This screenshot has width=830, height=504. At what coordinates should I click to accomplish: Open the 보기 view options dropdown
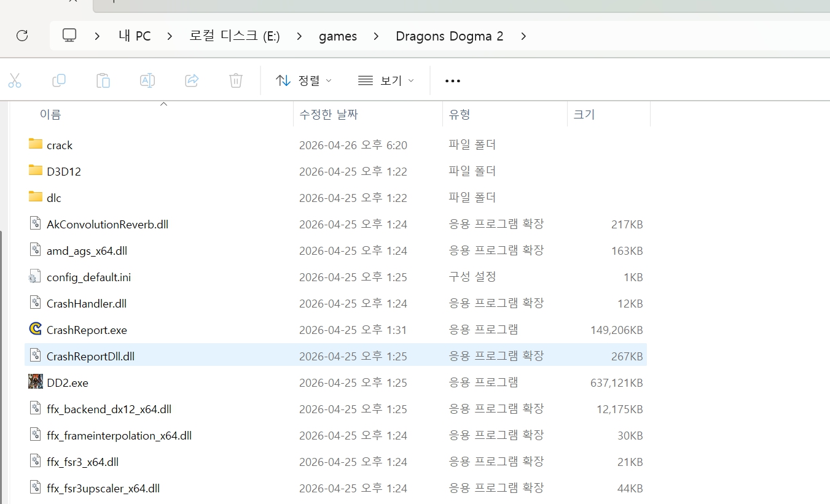[386, 80]
